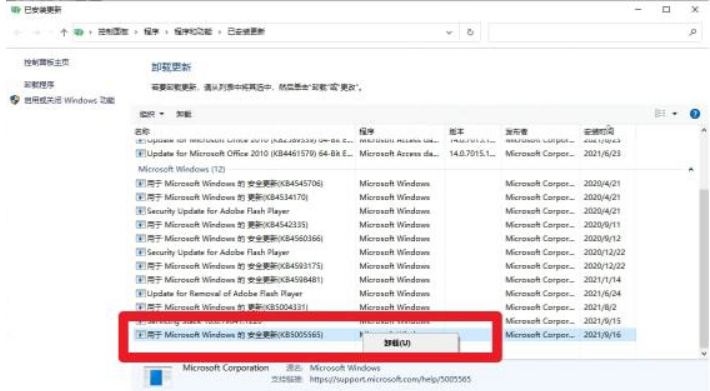Click the icon beside KB5005565 update
Screen dimensions: 710x391
(x=140, y=335)
